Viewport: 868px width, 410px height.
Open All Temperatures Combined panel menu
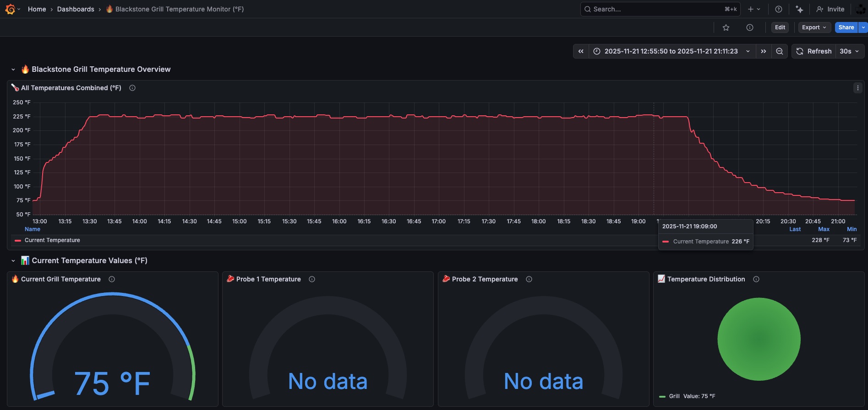pyautogui.click(x=858, y=88)
